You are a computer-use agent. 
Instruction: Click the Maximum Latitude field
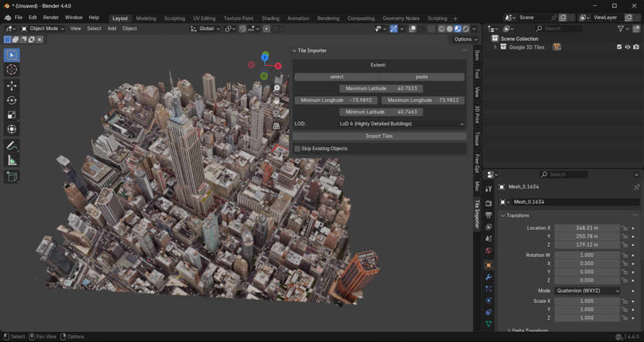(381, 88)
